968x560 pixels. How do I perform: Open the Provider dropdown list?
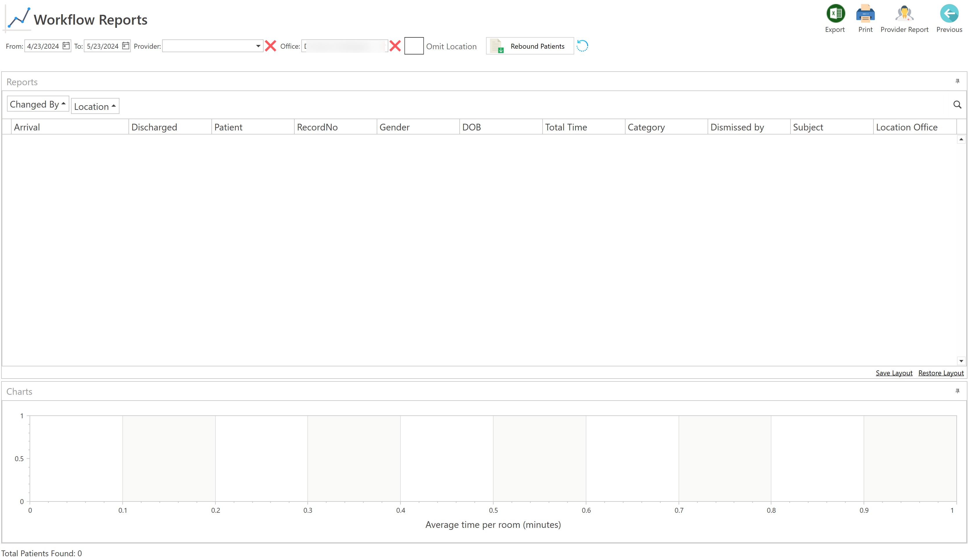(258, 46)
